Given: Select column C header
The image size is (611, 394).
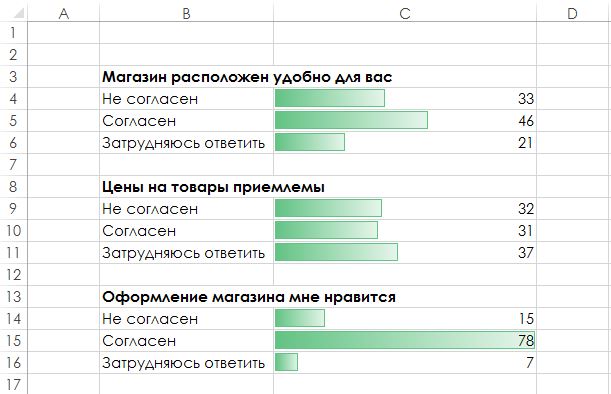Looking at the screenshot, I should point(405,12).
